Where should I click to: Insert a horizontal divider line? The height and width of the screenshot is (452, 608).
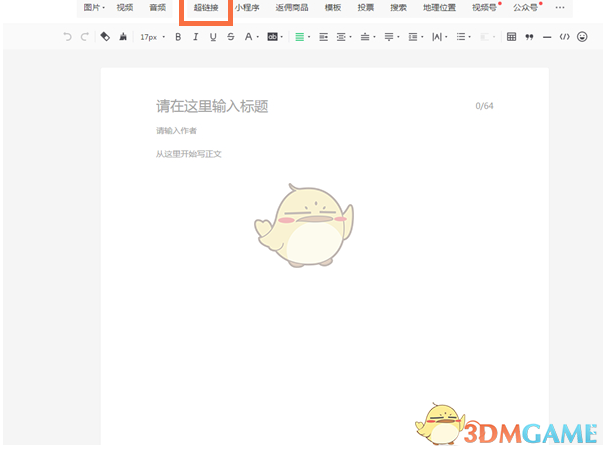547,37
